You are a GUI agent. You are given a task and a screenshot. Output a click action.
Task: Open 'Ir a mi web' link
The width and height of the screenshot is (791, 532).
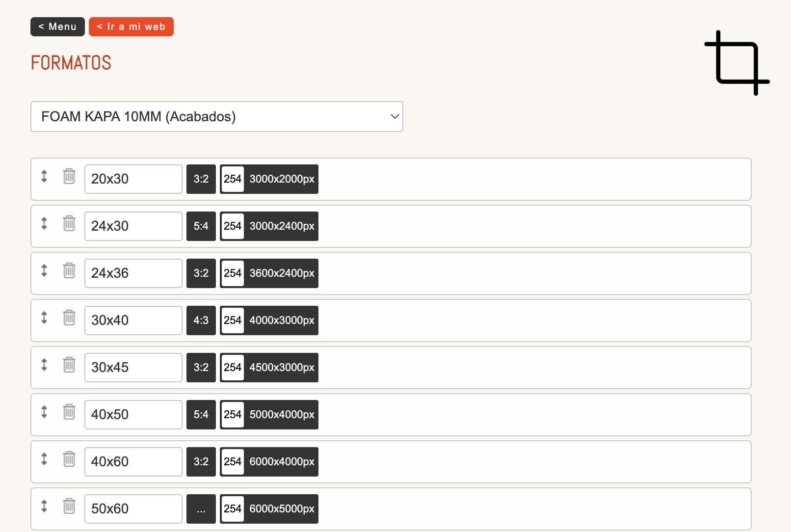[x=131, y=27]
